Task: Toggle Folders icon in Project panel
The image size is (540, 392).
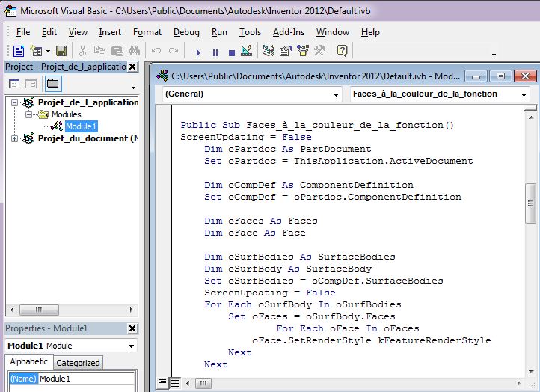Action: click(x=52, y=83)
